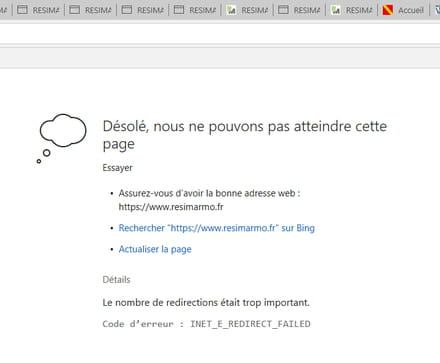Click the "Essayer" label
This screenshot has height=363, width=440.
point(117,168)
